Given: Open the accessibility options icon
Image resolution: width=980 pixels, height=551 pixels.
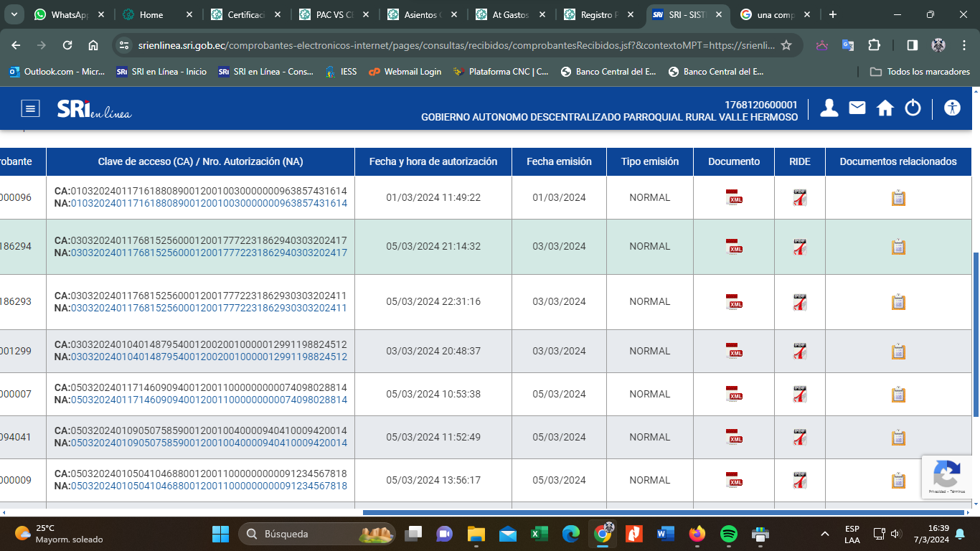Looking at the screenshot, I should pos(952,108).
